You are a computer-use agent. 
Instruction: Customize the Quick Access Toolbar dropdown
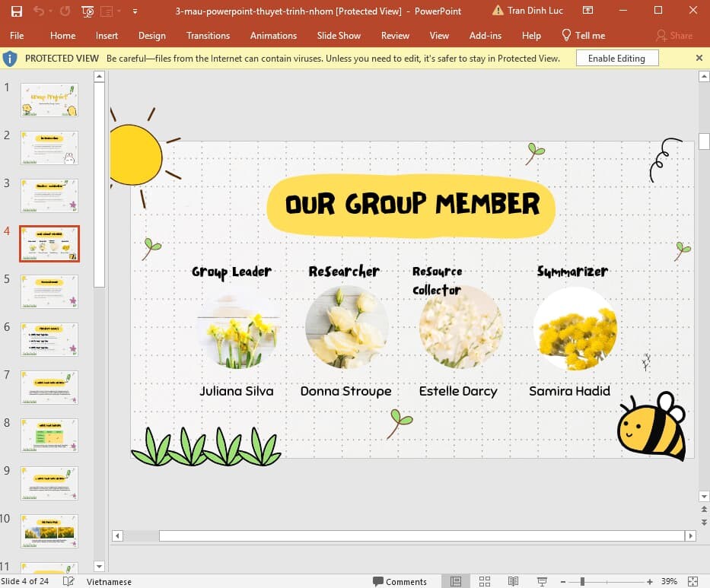coord(135,11)
